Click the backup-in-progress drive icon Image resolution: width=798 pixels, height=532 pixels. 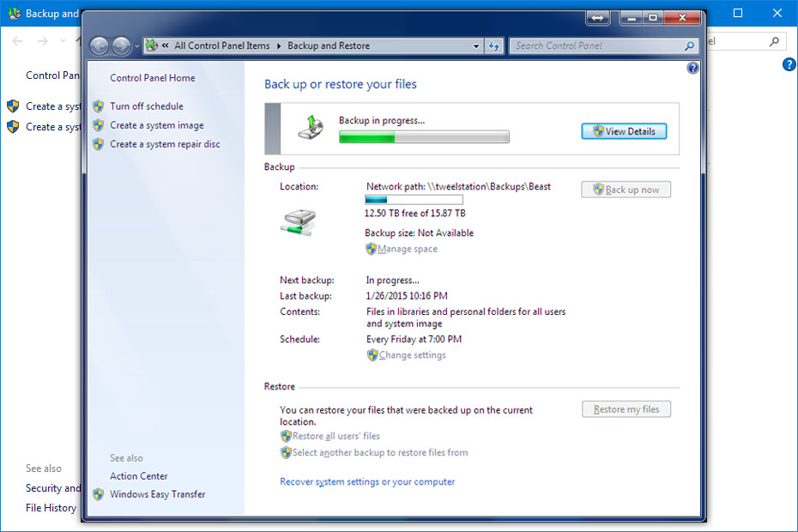311,127
